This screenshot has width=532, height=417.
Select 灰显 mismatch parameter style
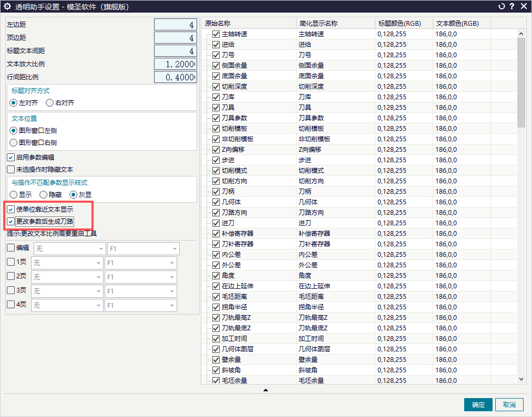point(73,195)
